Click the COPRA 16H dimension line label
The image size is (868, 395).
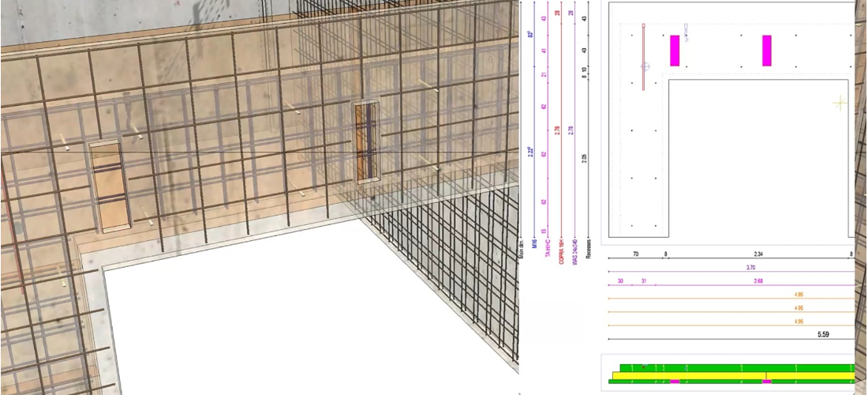coord(561,250)
